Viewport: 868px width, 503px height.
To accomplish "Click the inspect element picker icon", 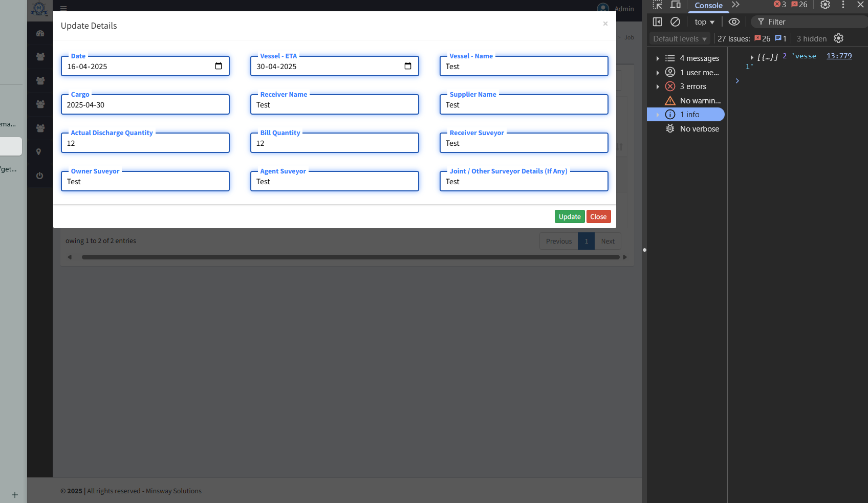I will [x=658, y=5].
